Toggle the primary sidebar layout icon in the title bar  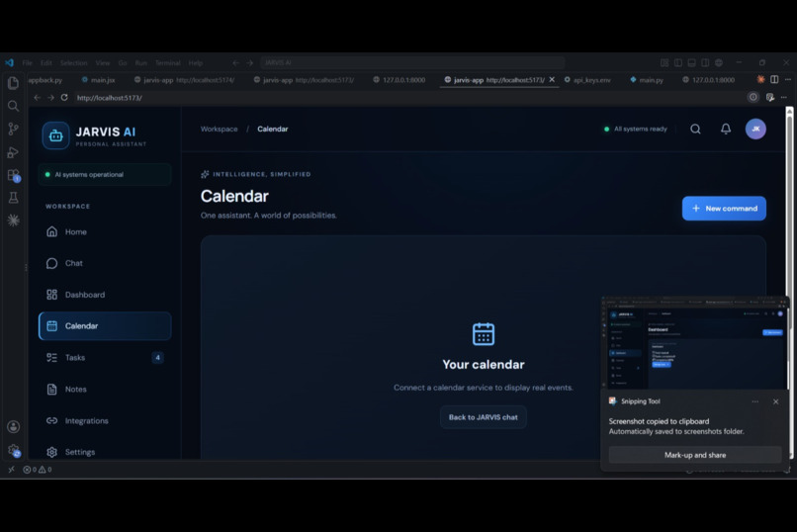(x=678, y=63)
